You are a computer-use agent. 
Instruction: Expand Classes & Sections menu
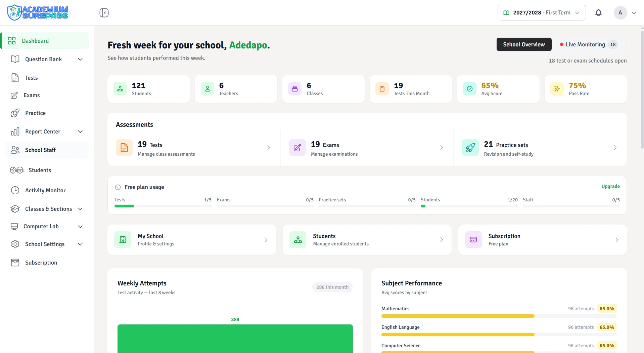[47, 209]
